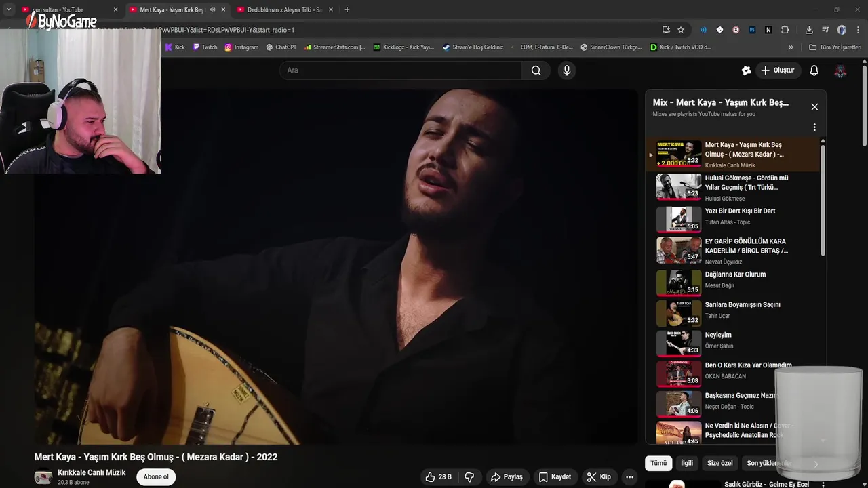Open the SinnerClown Türkçe bookmark
Viewport: 868px width, 488px height.
click(610, 47)
